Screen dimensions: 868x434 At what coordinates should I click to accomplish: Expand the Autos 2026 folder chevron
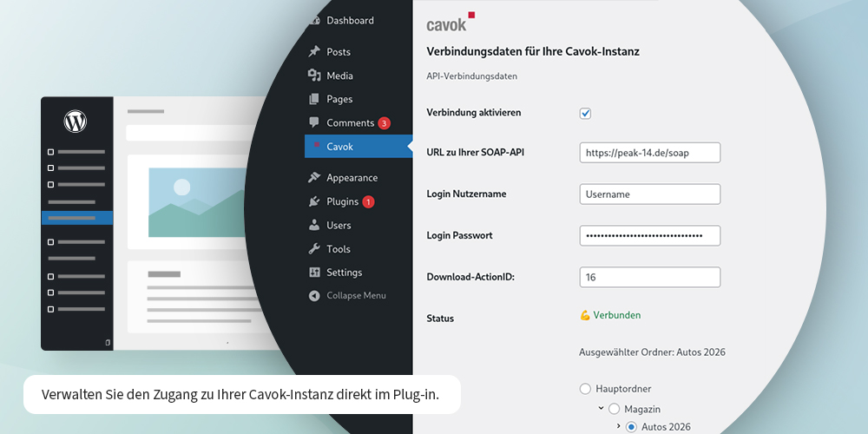pos(618,425)
